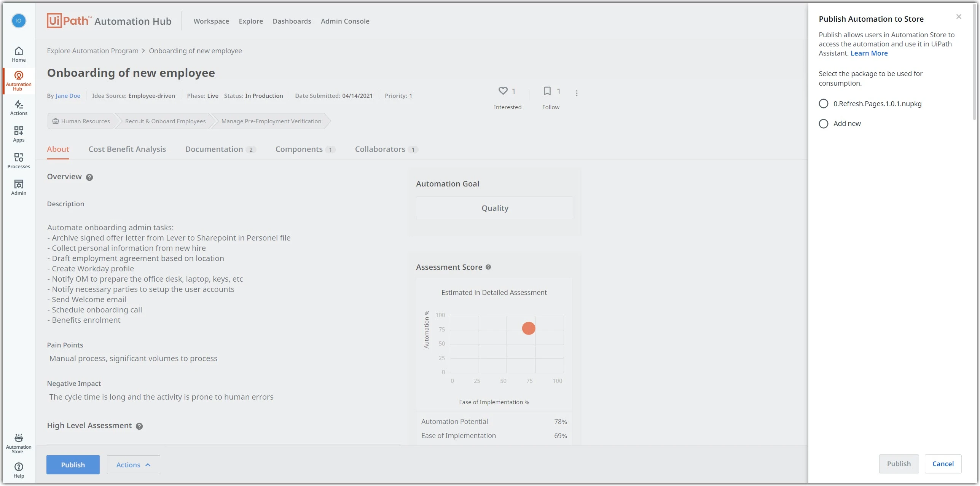The height and width of the screenshot is (486, 980).
Task: Open Processes in the sidebar
Action: [19, 161]
